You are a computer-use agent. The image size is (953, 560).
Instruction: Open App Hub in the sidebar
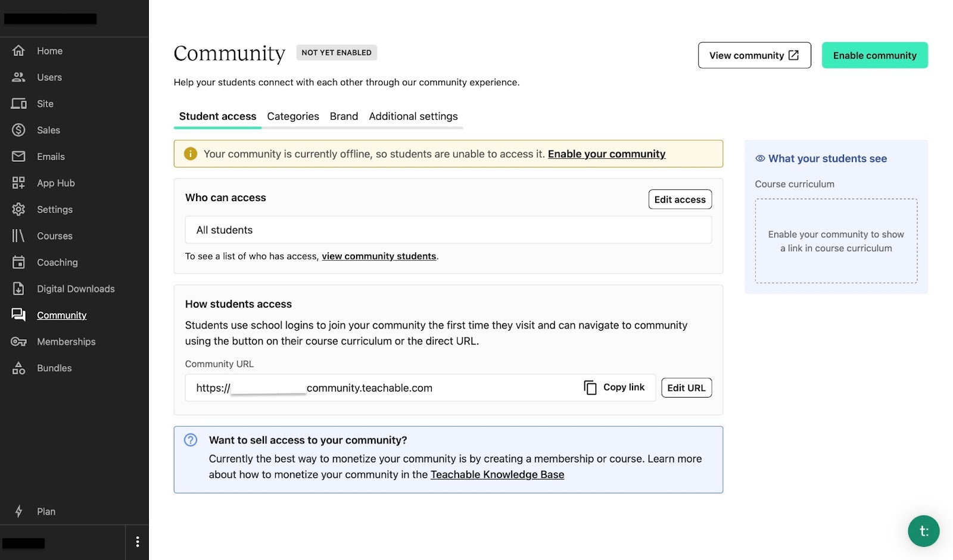pos(56,183)
